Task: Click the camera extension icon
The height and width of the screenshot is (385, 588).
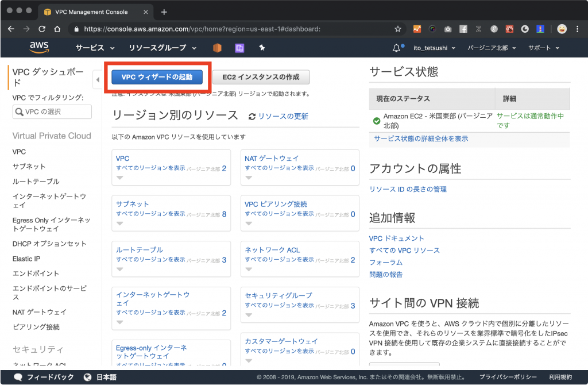Action: (x=447, y=29)
